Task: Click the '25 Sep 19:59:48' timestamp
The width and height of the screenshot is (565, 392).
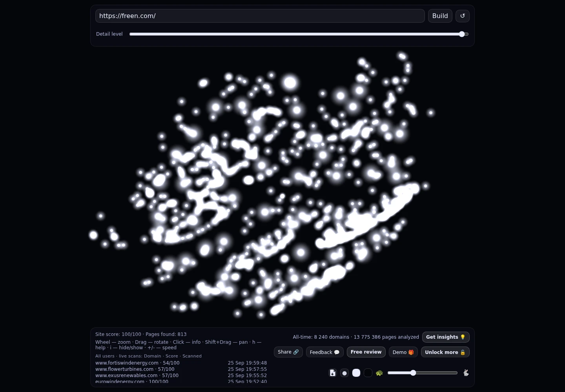Action: pyautogui.click(x=247, y=363)
